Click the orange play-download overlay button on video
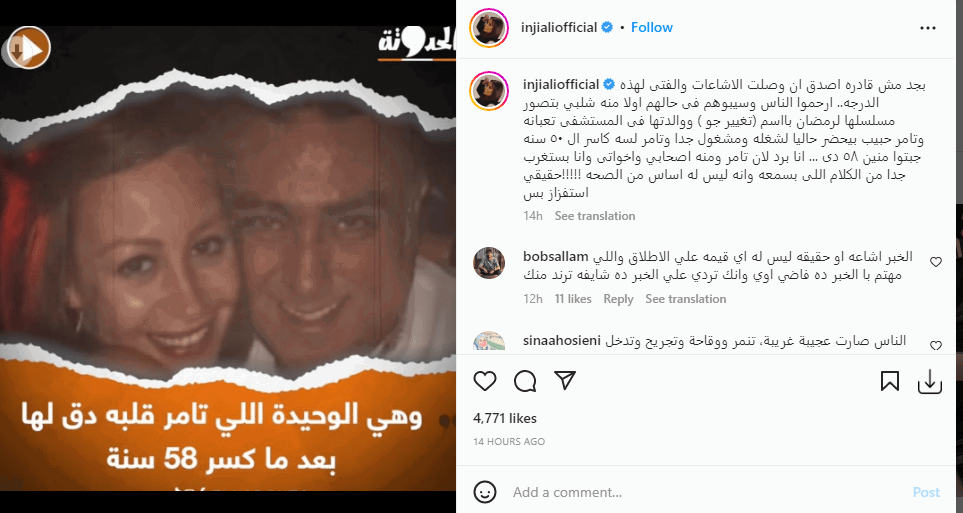 click(26, 48)
